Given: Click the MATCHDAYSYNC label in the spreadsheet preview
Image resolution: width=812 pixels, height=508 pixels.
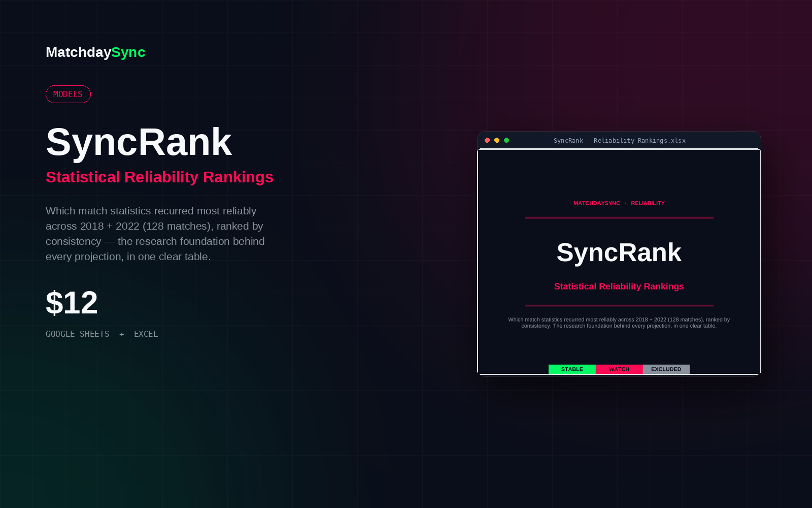Looking at the screenshot, I should [x=597, y=203].
